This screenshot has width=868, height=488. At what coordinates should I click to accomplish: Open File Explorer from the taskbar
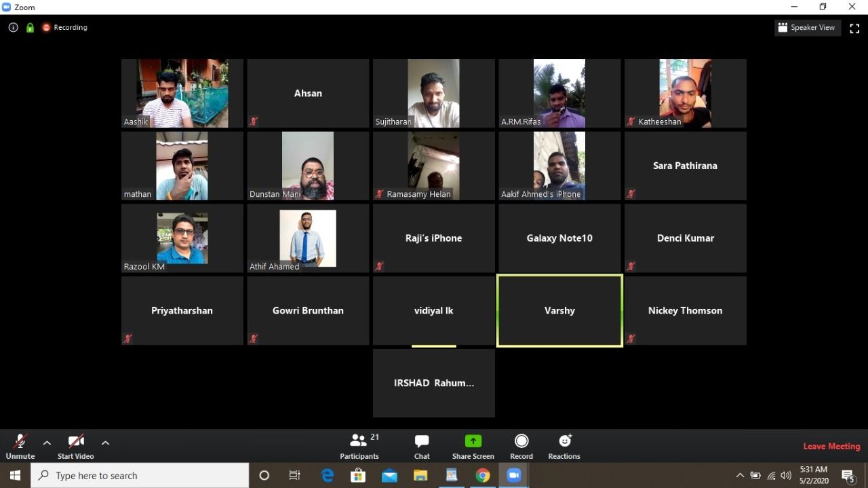click(x=420, y=476)
